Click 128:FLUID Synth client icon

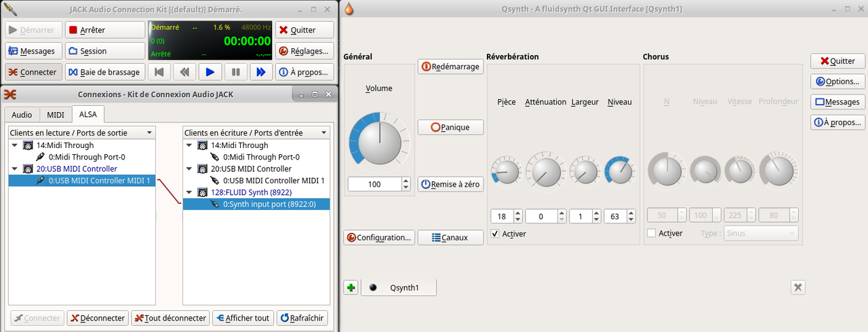click(x=202, y=192)
